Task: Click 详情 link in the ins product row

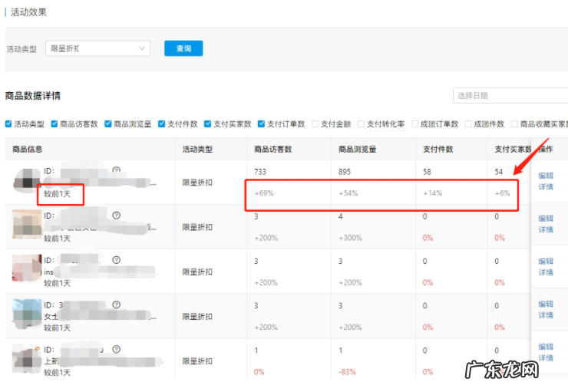Action: (546, 272)
